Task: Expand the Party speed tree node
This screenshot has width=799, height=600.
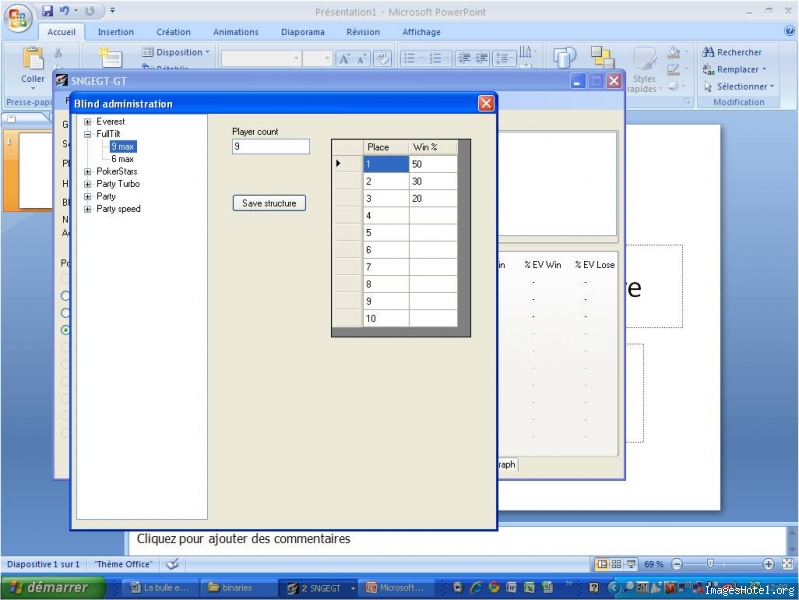Action: coord(88,209)
